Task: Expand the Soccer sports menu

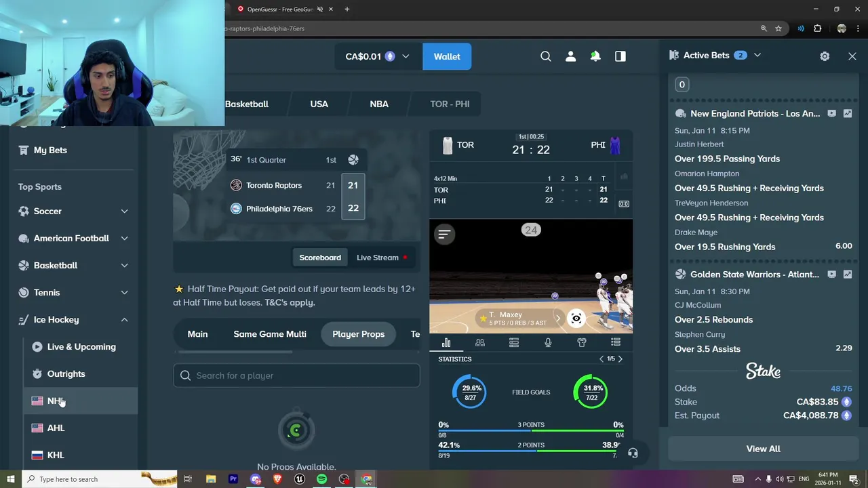Action: [124, 211]
